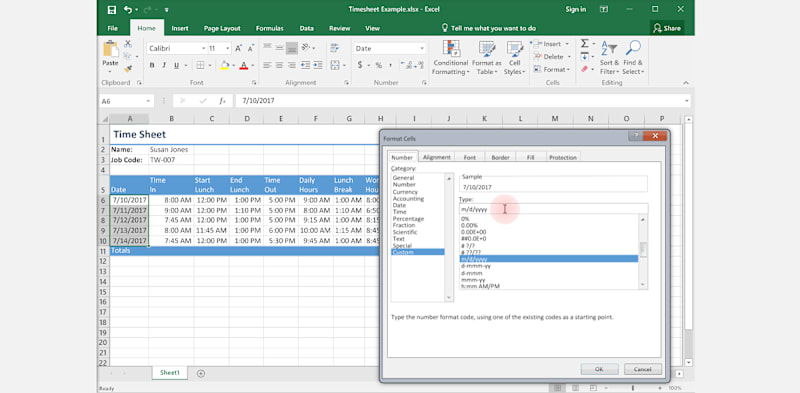The width and height of the screenshot is (800, 393).
Task: Click the Percent Style icon
Action: [379, 65]
